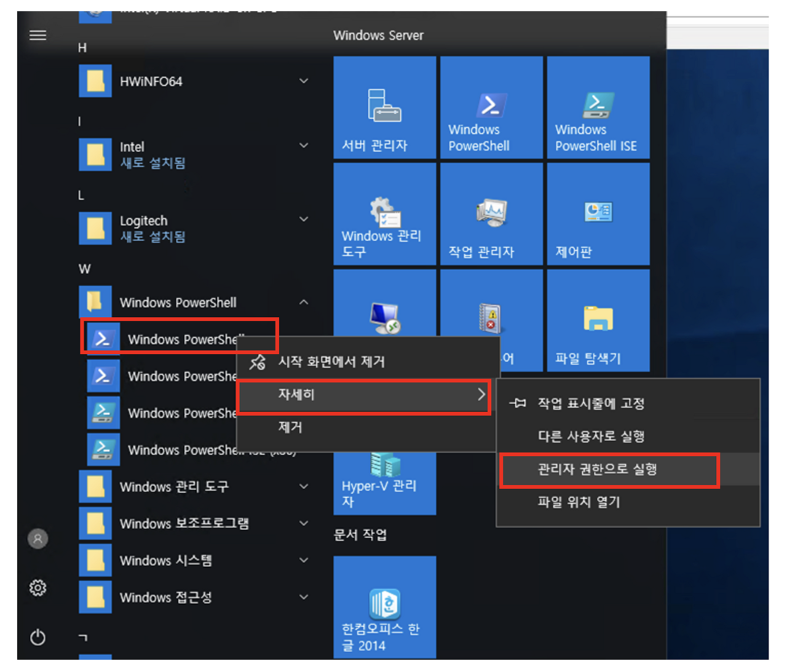Click the Logitech folder icon
This screenshot has height=672, width=787.
[95, 228]
